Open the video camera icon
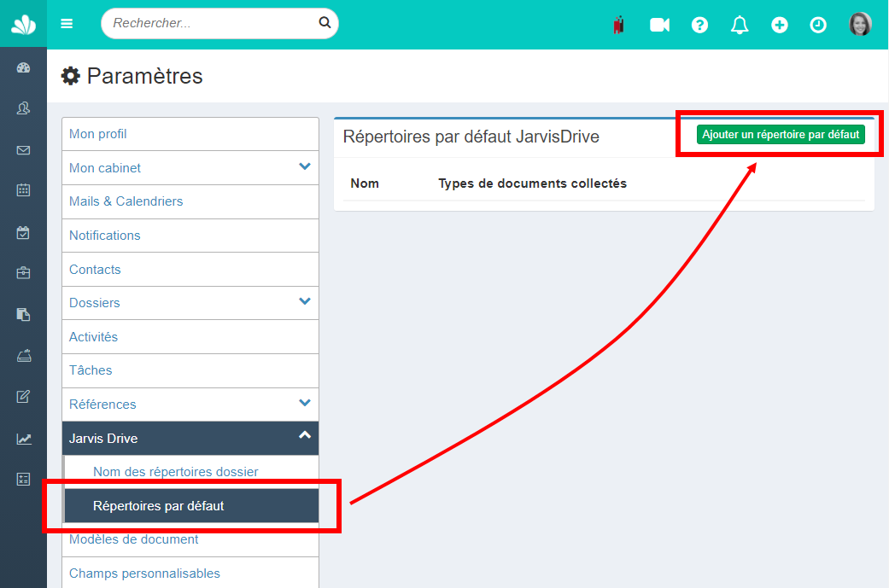The width and height of the screenshot is (889, 588). click(x=659, y=25)
